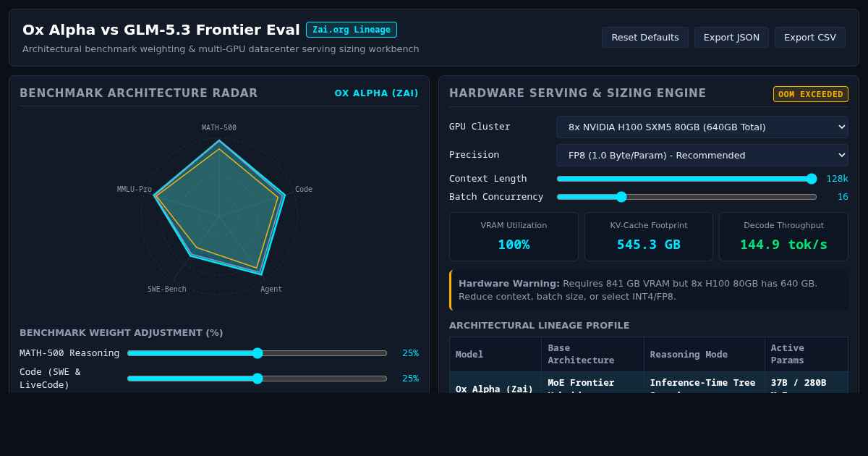This screenshot has height=456, width=868.
Task: Click the Hardware Warning message
Action: [649, 290]
